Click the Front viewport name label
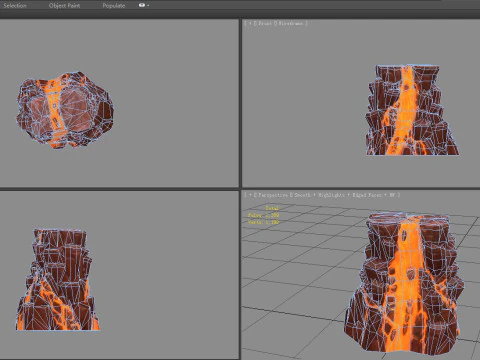 pyautogui.click(x=265, y=23)
